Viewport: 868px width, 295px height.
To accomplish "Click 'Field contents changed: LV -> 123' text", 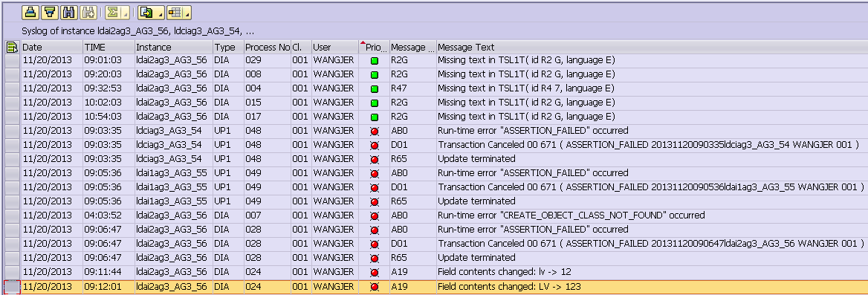I will point(509,287).
